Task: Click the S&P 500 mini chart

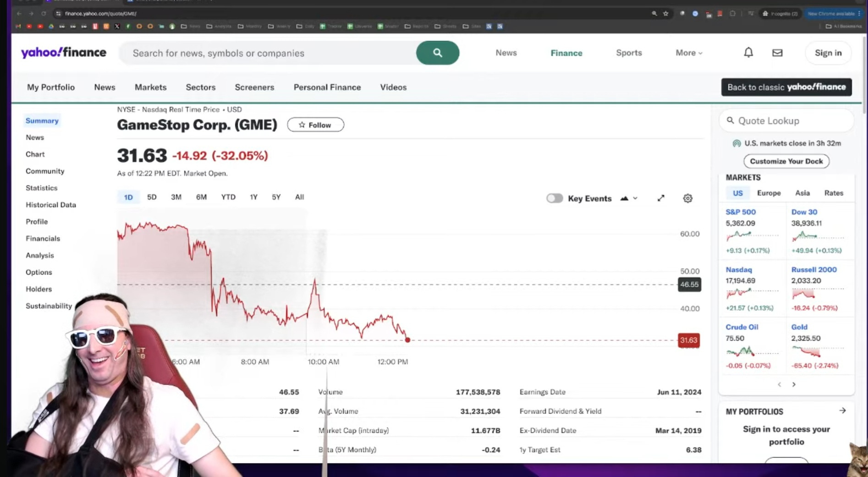Action: (x=752, y=236)
